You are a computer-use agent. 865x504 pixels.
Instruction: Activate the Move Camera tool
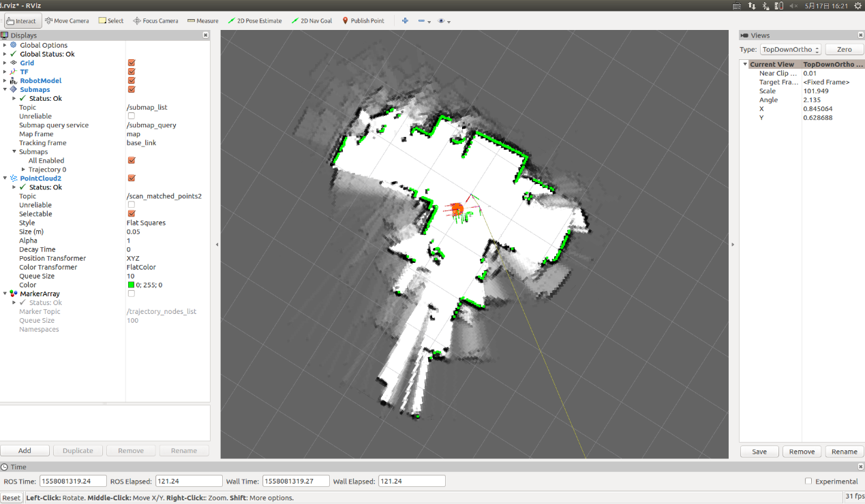[67, 20]
